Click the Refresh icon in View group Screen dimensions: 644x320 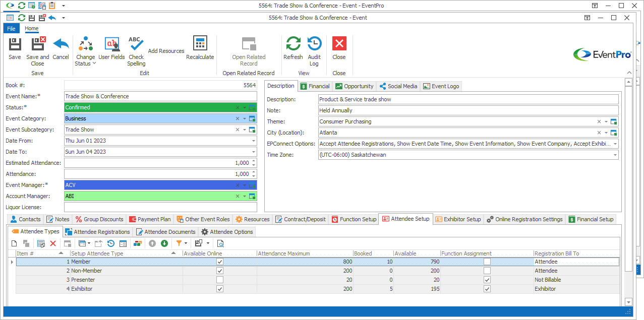293,43
